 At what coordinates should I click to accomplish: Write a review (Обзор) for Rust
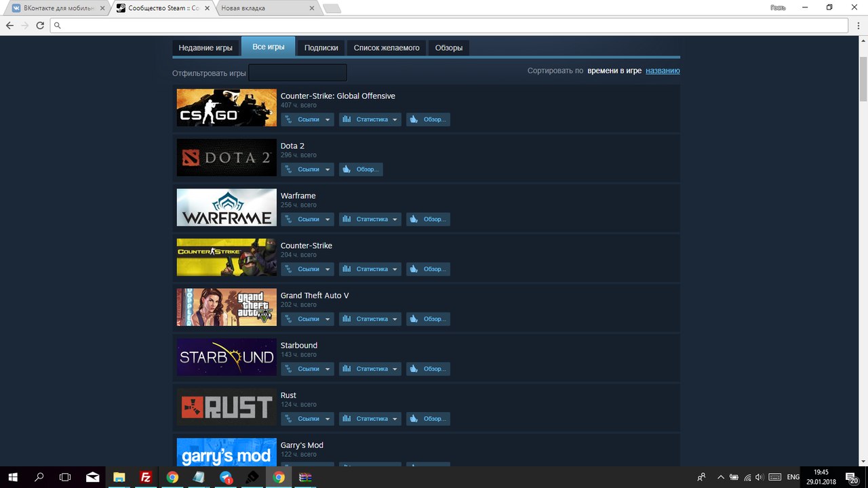(x=428, y=419)
